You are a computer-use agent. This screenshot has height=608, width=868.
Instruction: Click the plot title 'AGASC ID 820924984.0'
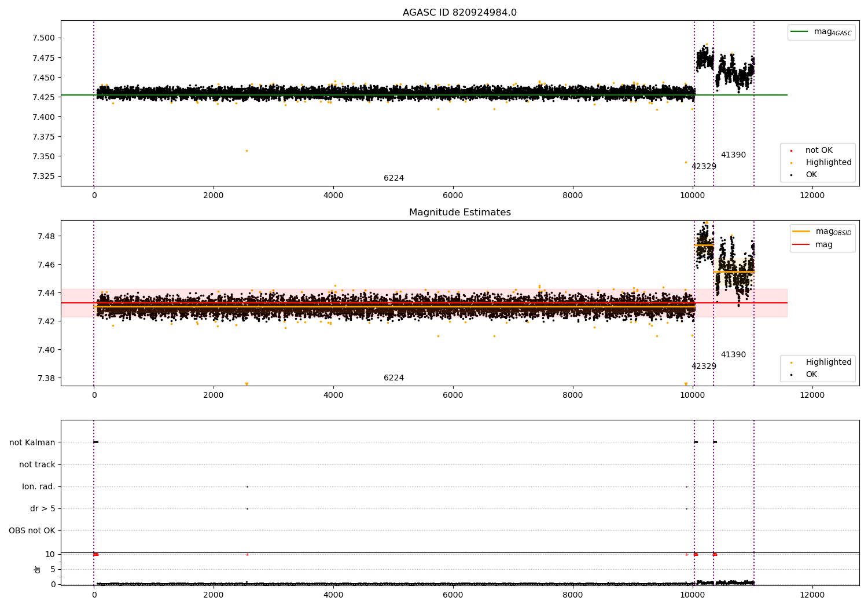[x=459, y=13]
